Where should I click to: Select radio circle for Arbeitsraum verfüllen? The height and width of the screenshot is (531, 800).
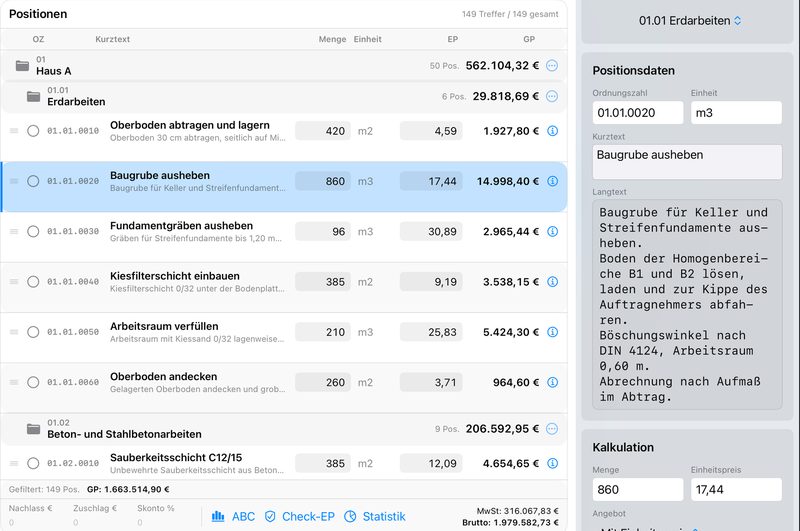coord(33,332)
